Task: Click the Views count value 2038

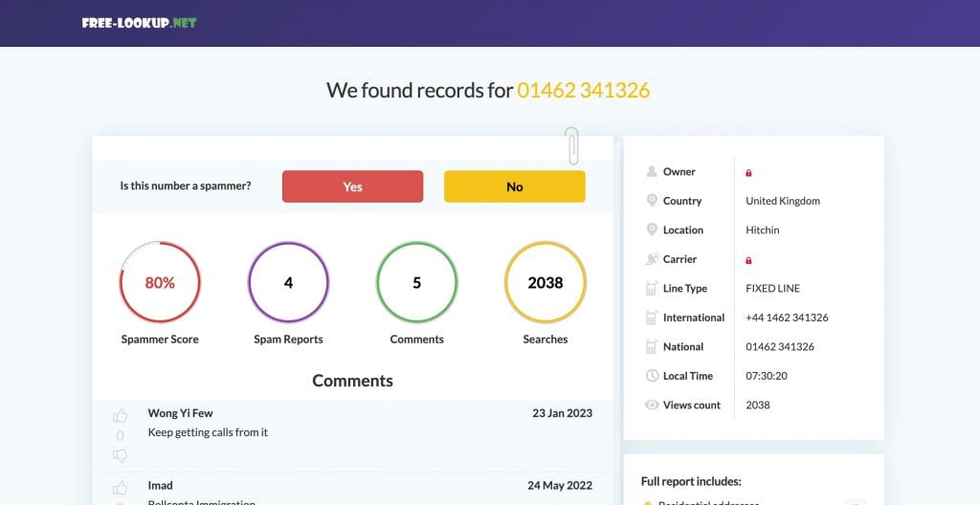Action: tap(758, 405)
